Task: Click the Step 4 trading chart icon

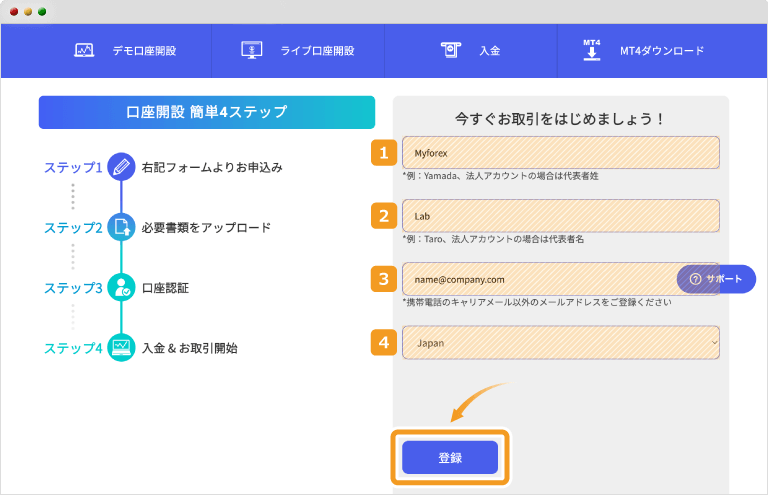Action: point(121,348)
